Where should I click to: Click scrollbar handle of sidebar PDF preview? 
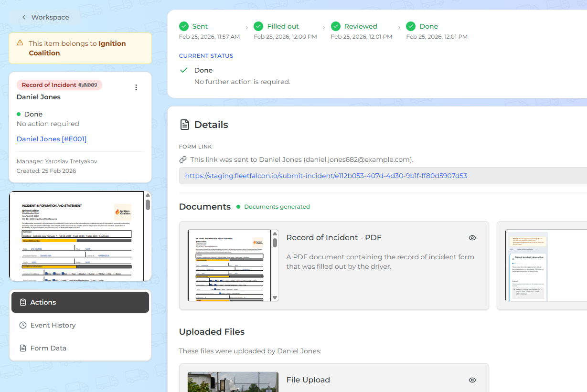[148, 205]
